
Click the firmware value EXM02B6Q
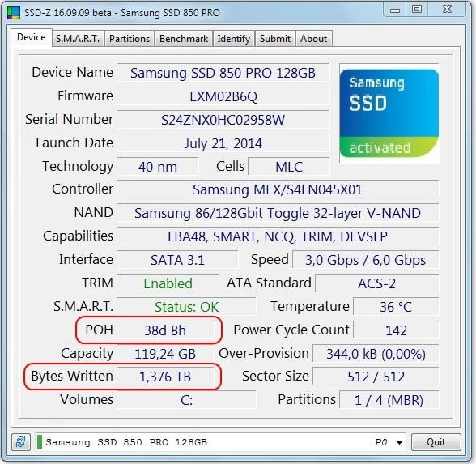[223, 96]
